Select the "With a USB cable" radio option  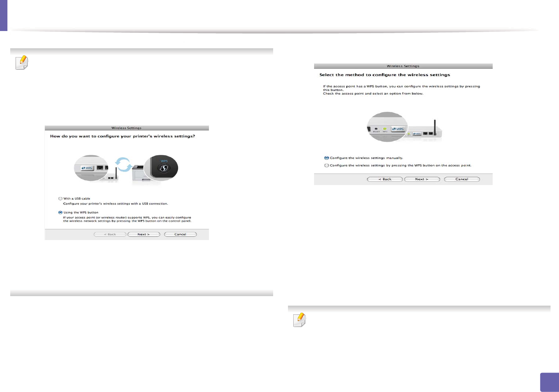[x=60, y=198]
